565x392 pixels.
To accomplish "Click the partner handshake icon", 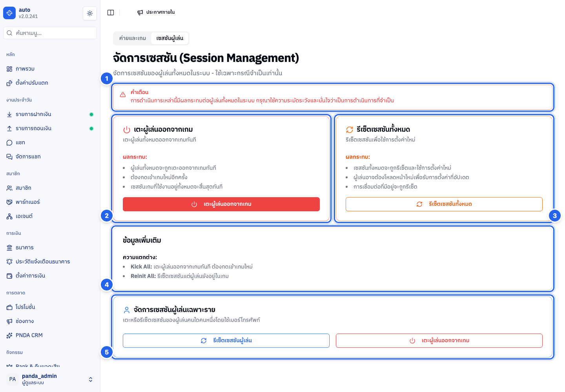I will tap(9, 202).
